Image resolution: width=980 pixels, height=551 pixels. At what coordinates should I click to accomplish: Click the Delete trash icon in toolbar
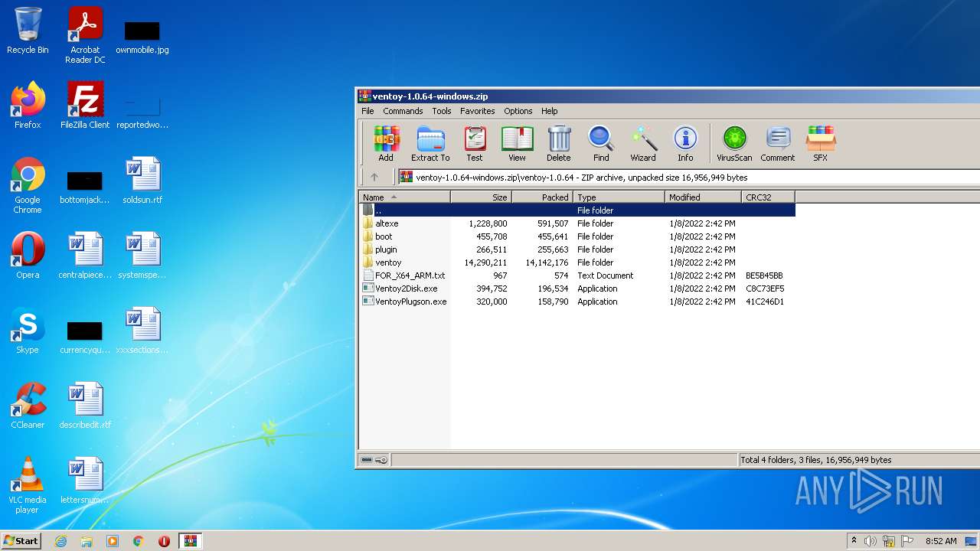point(559,144)
